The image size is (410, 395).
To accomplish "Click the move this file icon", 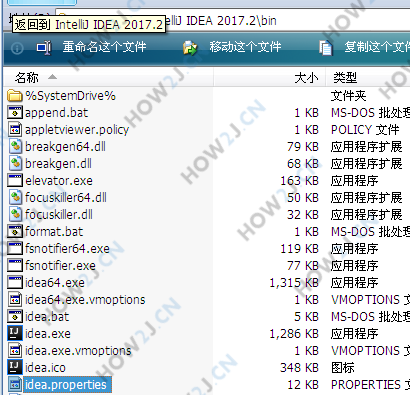I will (190, 48).
